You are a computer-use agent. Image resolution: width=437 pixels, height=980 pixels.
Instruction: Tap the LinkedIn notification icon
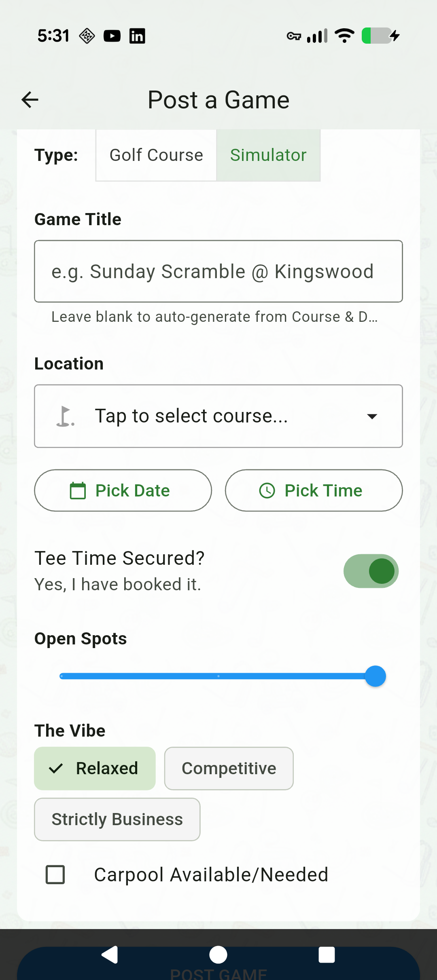tap(137, 36)
